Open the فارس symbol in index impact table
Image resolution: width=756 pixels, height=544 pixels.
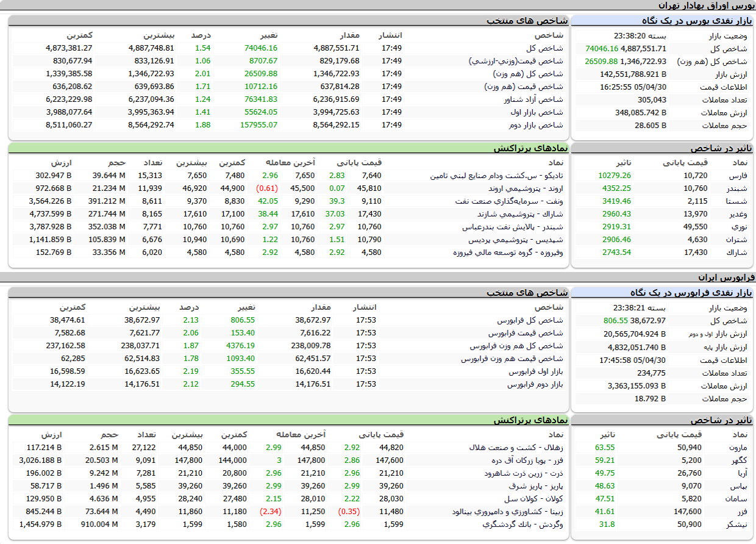tap(739, 176)
